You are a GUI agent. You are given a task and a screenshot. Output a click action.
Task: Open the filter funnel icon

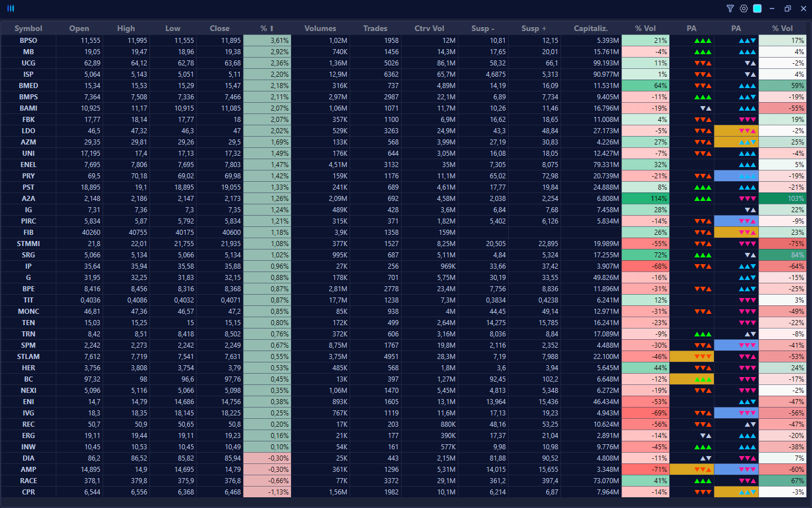pos(730,8)
